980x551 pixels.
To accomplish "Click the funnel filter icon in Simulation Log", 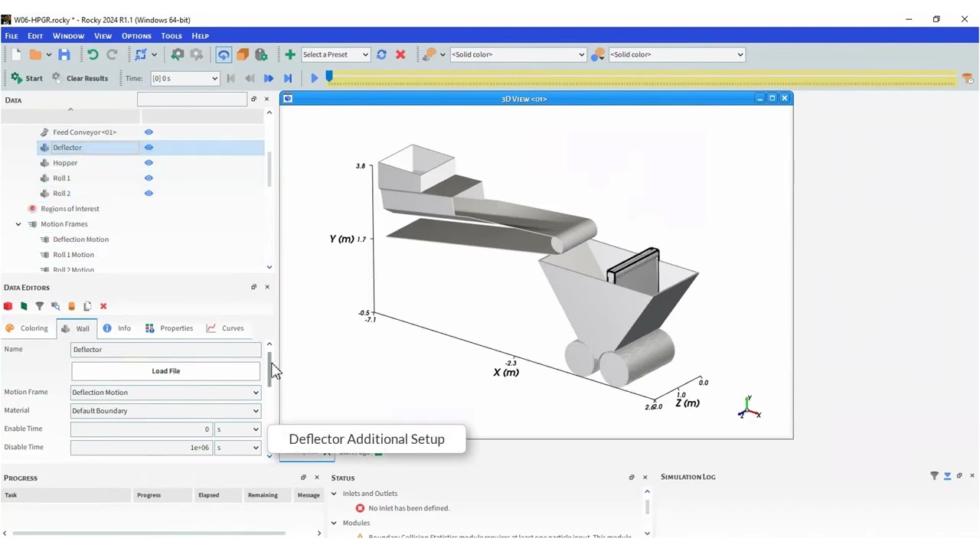I will coord(934,476).
